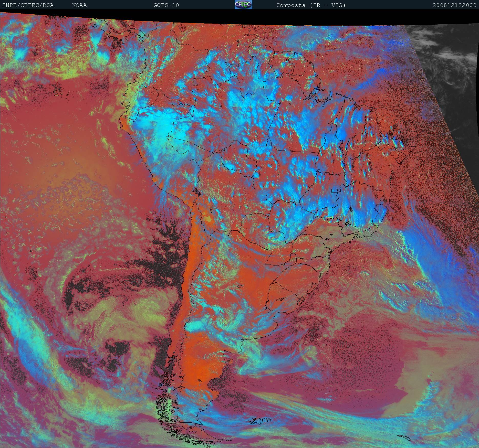Click the CPTEC logo in header
The image size is (479, 448).
pos(243,5)
